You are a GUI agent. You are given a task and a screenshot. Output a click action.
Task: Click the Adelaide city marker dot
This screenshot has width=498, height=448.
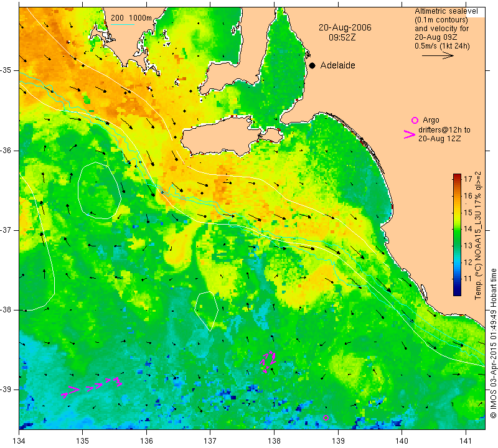(312, 65)
